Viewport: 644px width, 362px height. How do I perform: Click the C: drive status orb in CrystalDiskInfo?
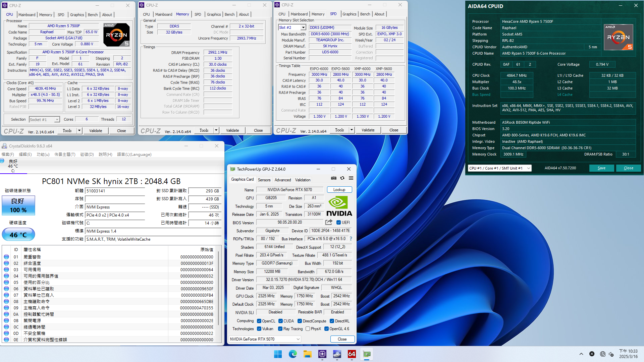(x=2, y=161)
